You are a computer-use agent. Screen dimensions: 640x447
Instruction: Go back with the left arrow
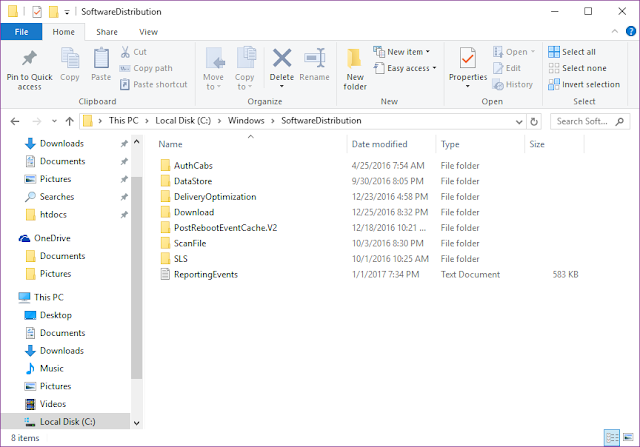tap(15, 121)
